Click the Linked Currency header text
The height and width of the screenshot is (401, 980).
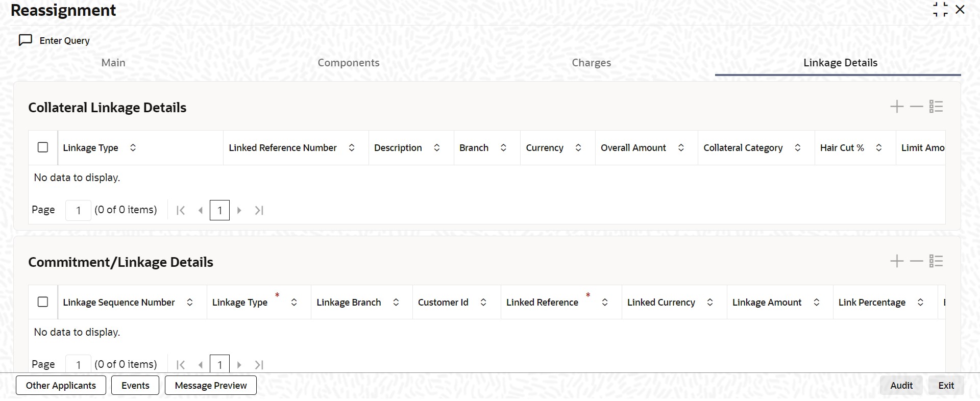click(x=661, y=302)
